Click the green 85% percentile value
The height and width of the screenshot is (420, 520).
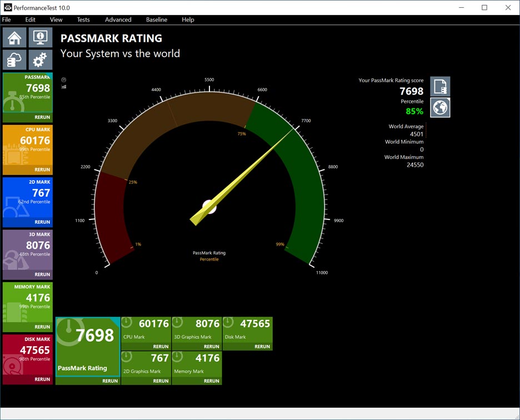(414, 111)
